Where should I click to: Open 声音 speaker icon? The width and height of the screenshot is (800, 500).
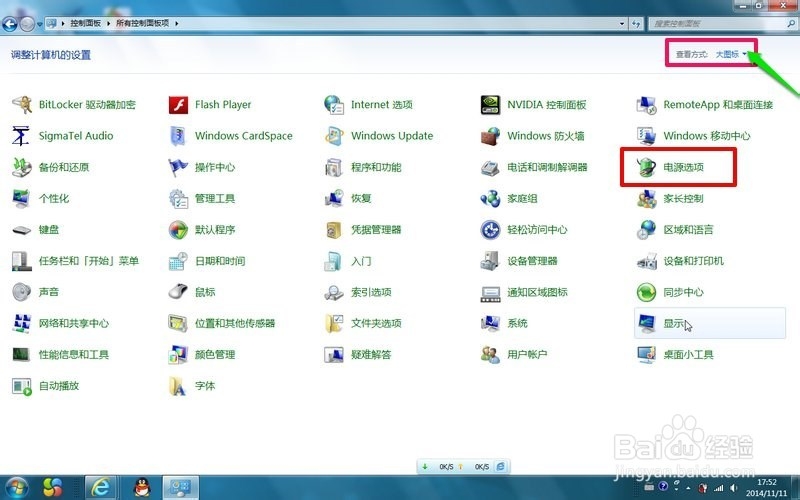point(22,292)
